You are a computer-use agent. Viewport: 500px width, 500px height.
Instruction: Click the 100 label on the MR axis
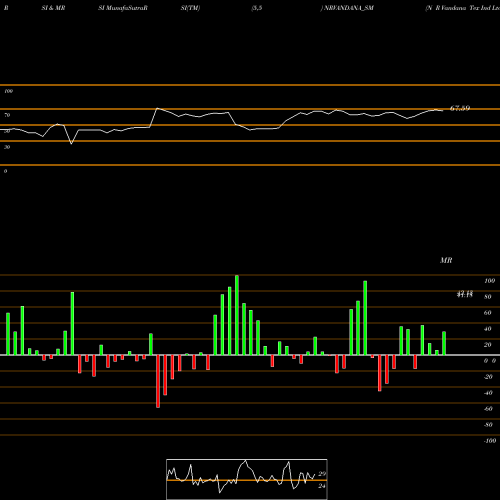(x=489, y=281)
